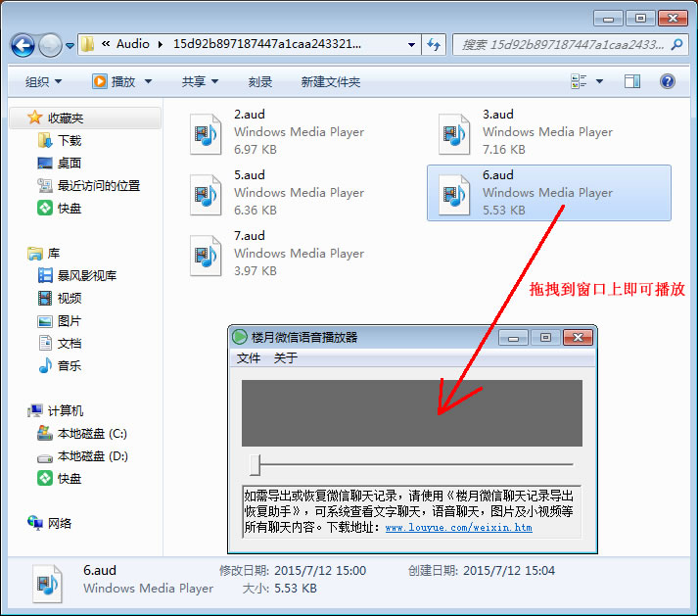Image resolution: width=698 pixels, height=616 pixels.
Task: Refresh the folder with the refresh button
Action: click(x=434, y=44)
